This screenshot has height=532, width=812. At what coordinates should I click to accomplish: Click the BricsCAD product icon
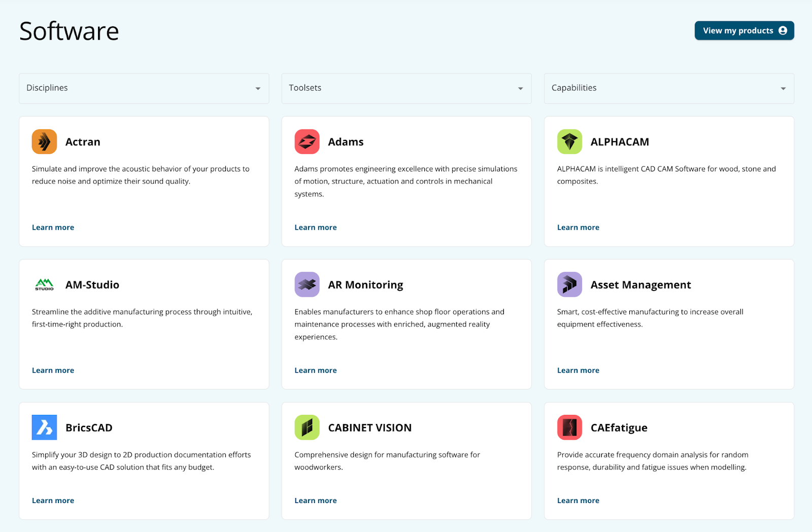click(x=44, y=428)
